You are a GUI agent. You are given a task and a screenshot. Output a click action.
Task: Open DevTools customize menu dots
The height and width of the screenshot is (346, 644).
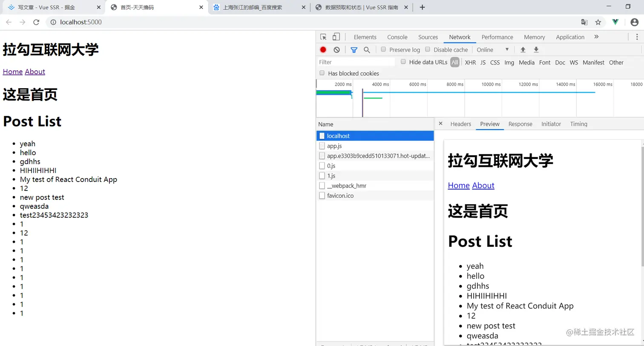coord(638,37)
